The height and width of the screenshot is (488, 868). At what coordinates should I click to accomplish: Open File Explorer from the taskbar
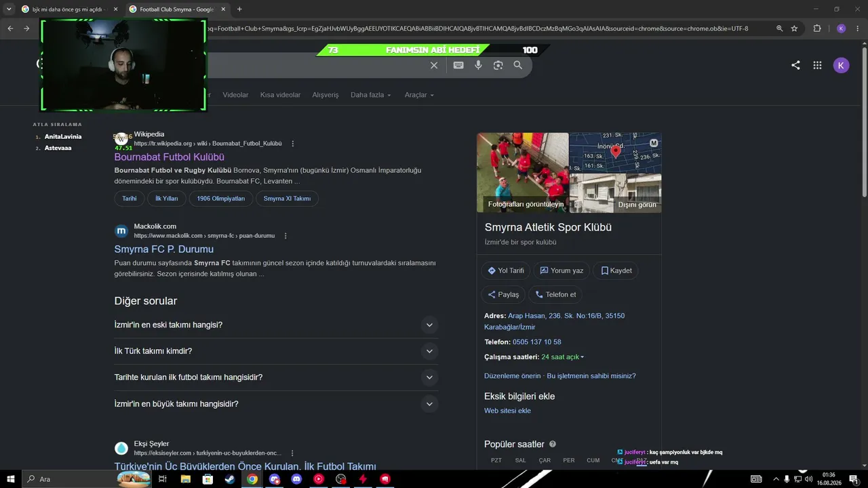point(185,479)
